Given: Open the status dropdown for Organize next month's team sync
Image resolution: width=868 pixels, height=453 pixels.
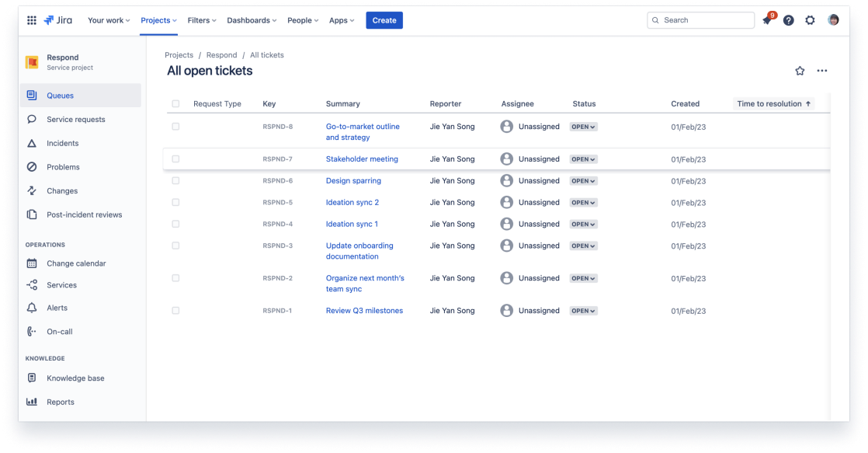Looking at the screenshot, I should tap(584, 278).
